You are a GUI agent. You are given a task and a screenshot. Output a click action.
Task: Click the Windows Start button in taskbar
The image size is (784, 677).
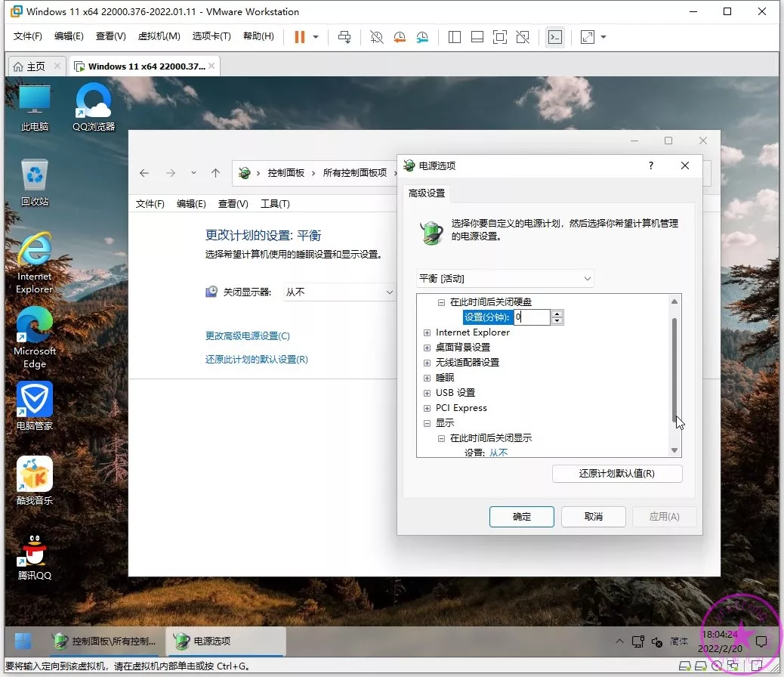pos(23,641)
